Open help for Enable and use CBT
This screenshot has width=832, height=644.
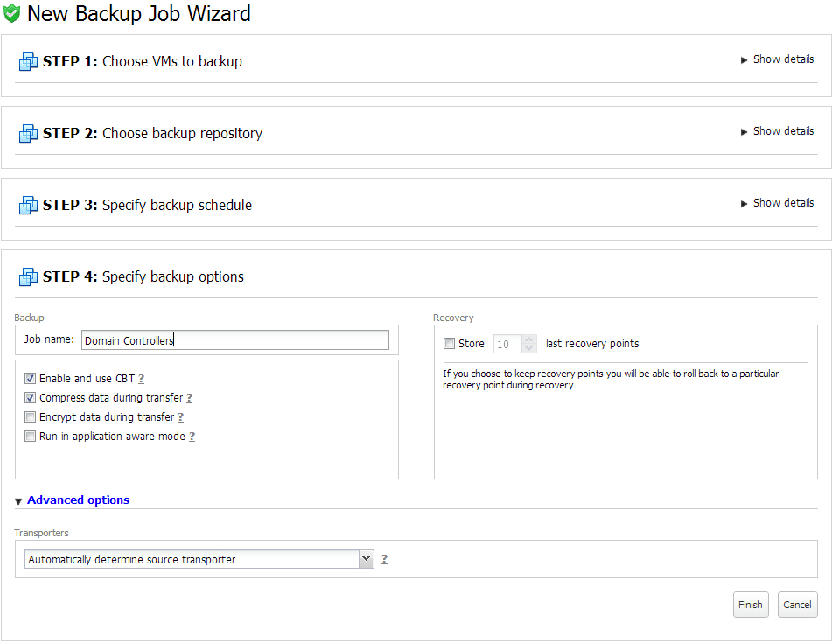click(141, 379)
